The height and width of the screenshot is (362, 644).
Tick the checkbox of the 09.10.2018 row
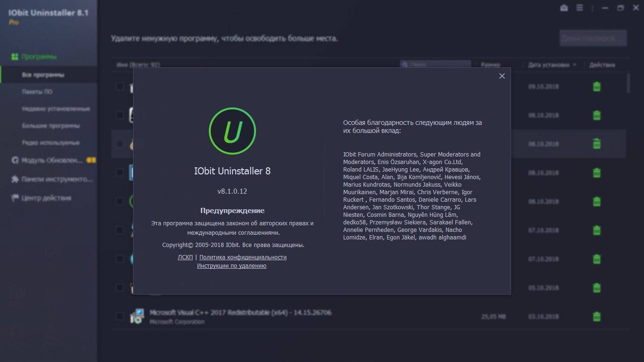[x=120, y=87]
